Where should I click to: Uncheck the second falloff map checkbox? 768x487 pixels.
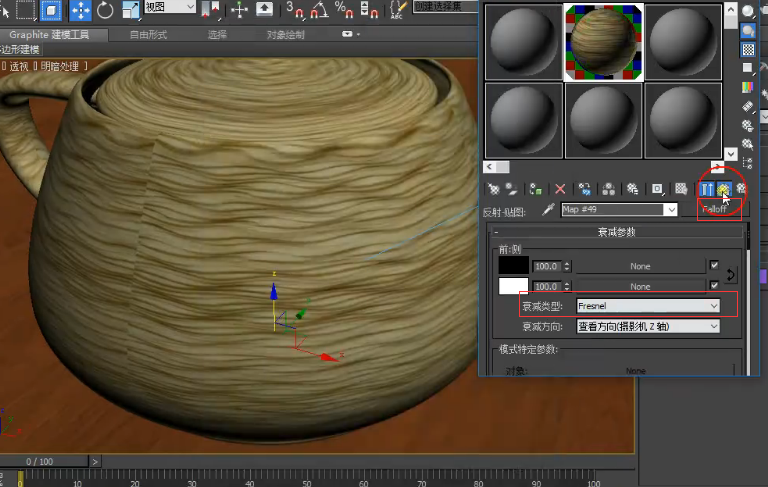pos(714,286)
